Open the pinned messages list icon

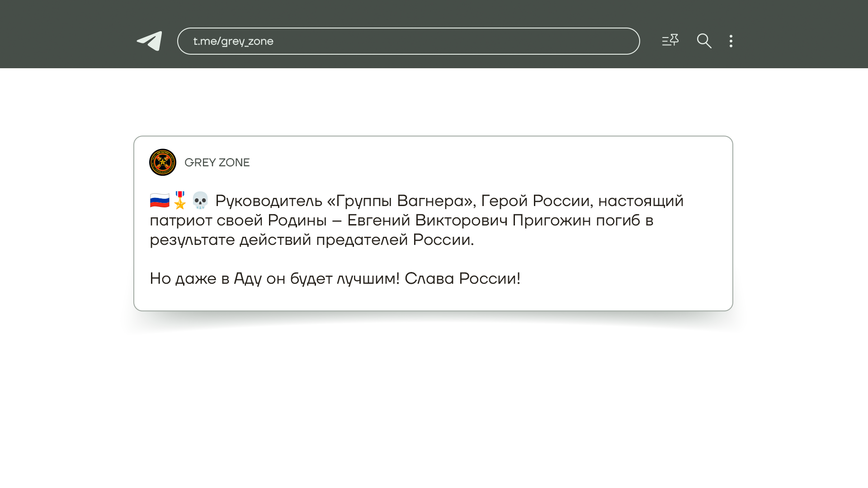pyautogui.click(x=670, y=41)
